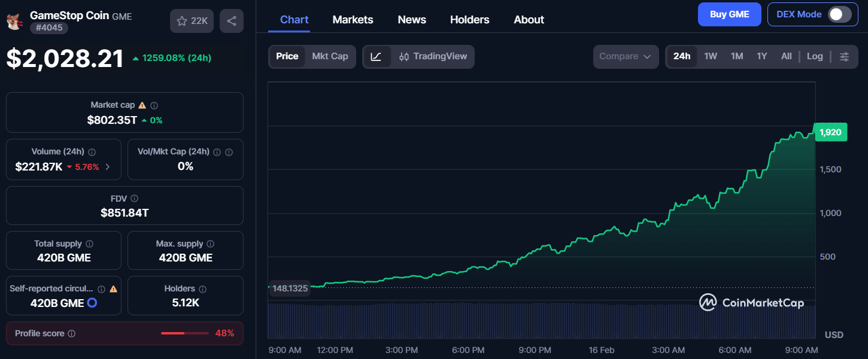The image size is (868, 359).
Task: Switch to the News tab
Action: [412, 20]
